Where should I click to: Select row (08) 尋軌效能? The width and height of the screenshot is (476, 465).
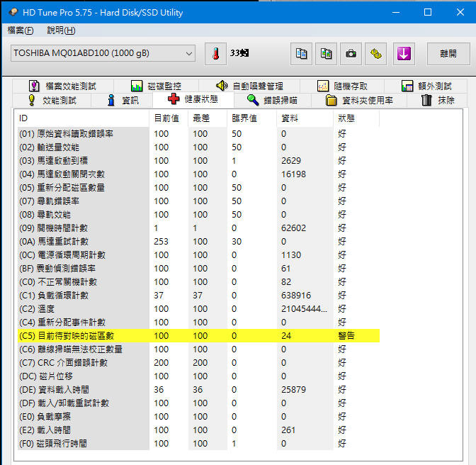click(198, 215)
